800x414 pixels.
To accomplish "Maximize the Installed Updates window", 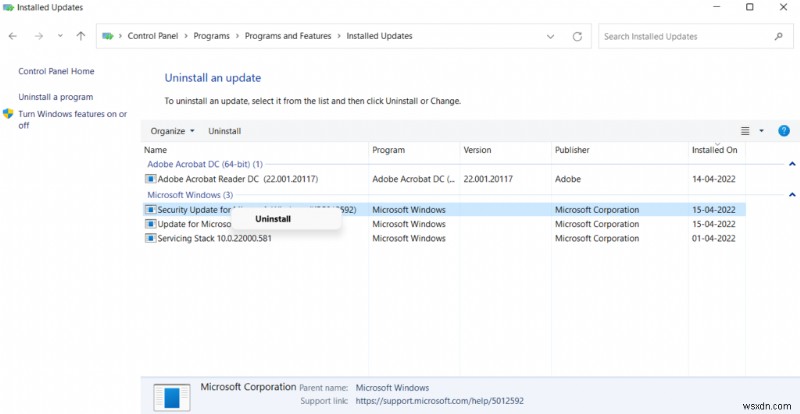I will click(x=749, y=7).
